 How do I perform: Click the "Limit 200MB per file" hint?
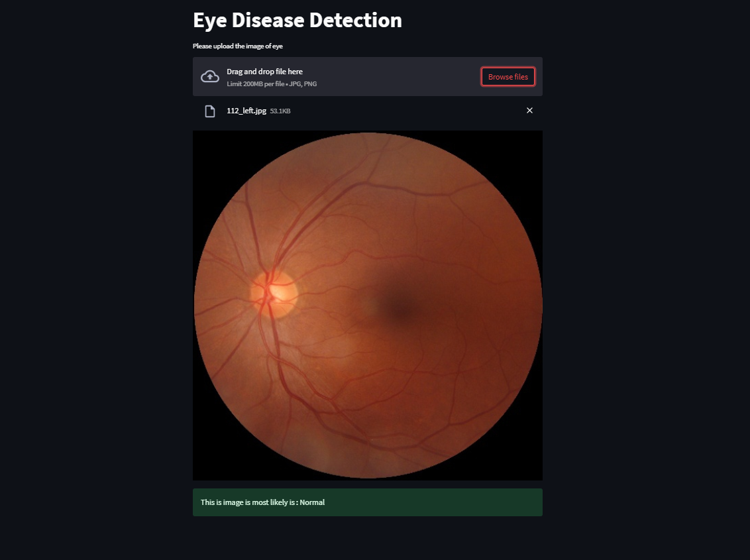272,84
